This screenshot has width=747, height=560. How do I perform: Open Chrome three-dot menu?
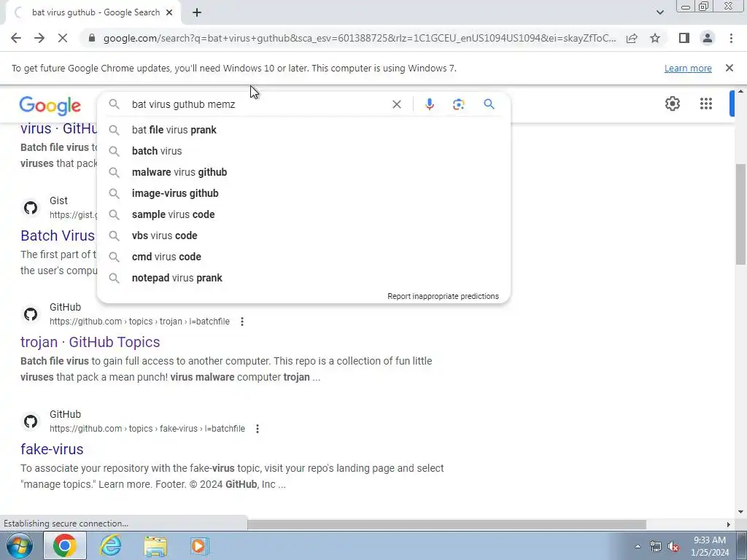731,38
